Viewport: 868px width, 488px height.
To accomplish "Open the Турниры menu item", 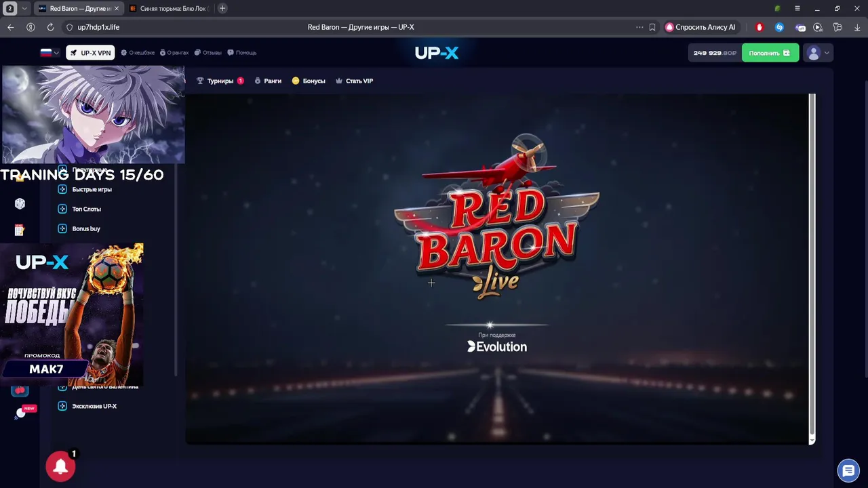I will click(220, 81).
